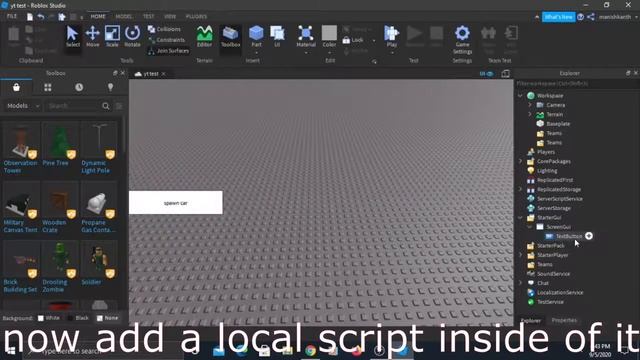Open the Color swatch picker
This screenshot has width=640, height=360.
click(329, 33)
